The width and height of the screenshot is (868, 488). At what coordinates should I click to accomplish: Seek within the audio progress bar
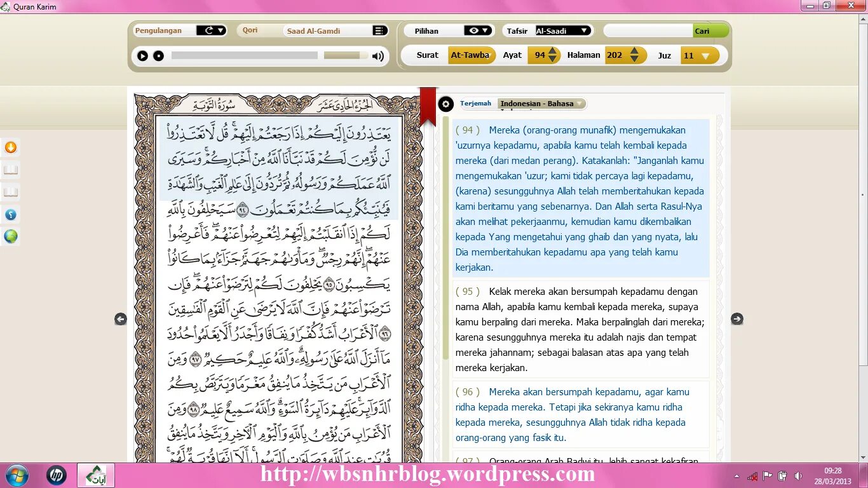pos(245,56)
